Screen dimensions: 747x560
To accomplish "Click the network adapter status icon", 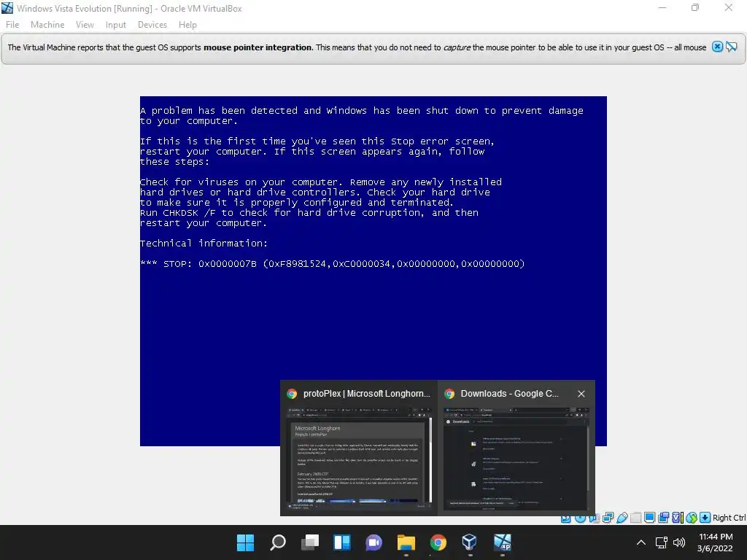I will click(x=608, y=518).
